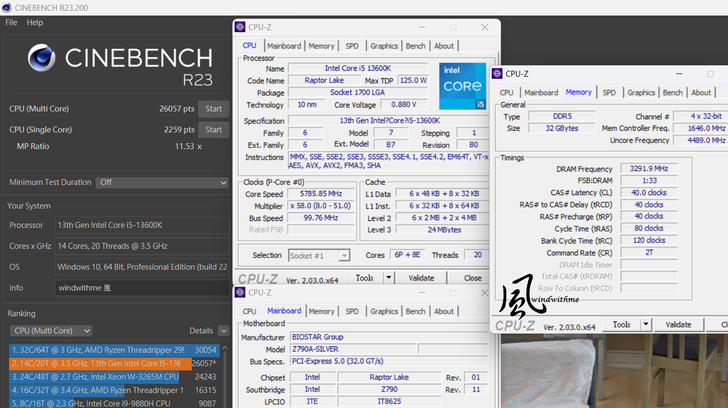Switch to Bench tab in top CPU-Z window
This screenshot has height=408, width=728.
point(415,46)
